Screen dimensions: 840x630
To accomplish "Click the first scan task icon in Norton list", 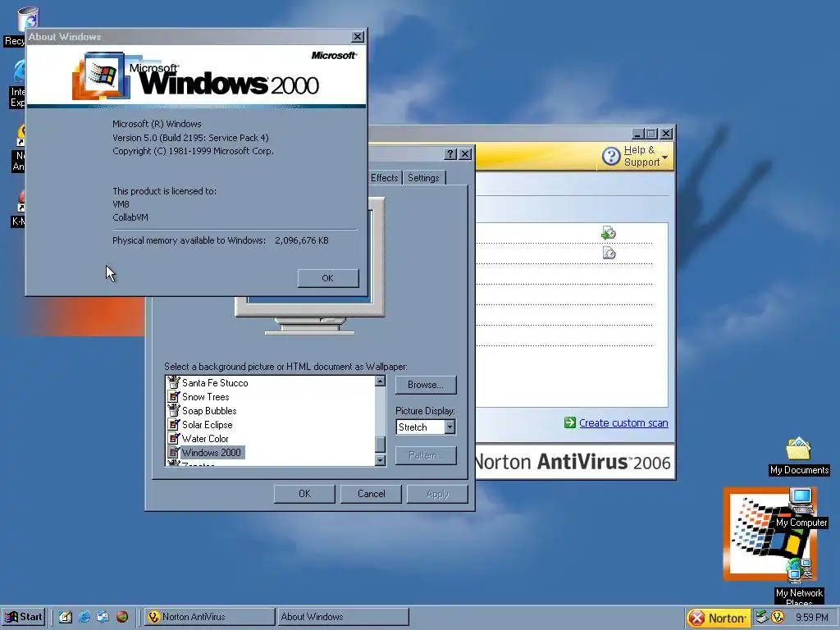I will [x=609, y=232].
